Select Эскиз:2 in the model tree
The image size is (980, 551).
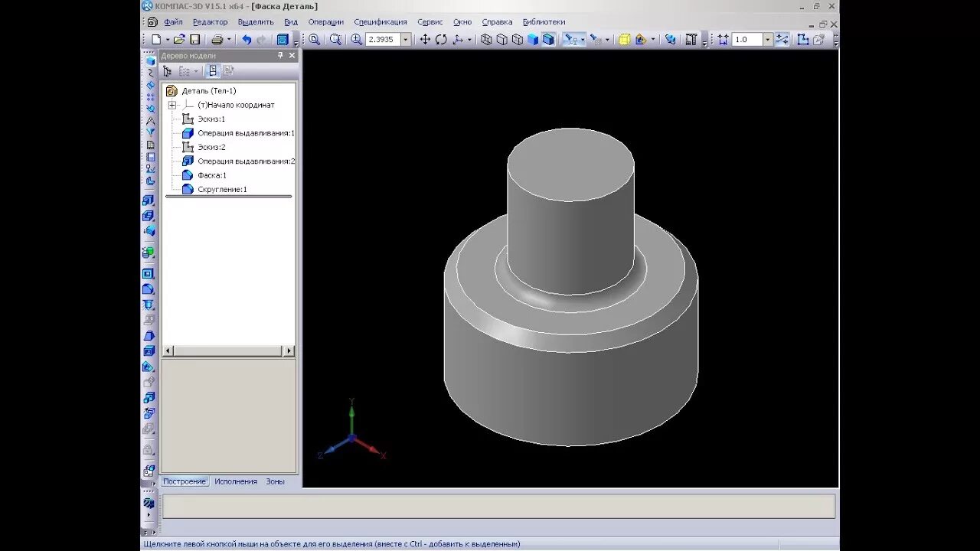[211, 147]
